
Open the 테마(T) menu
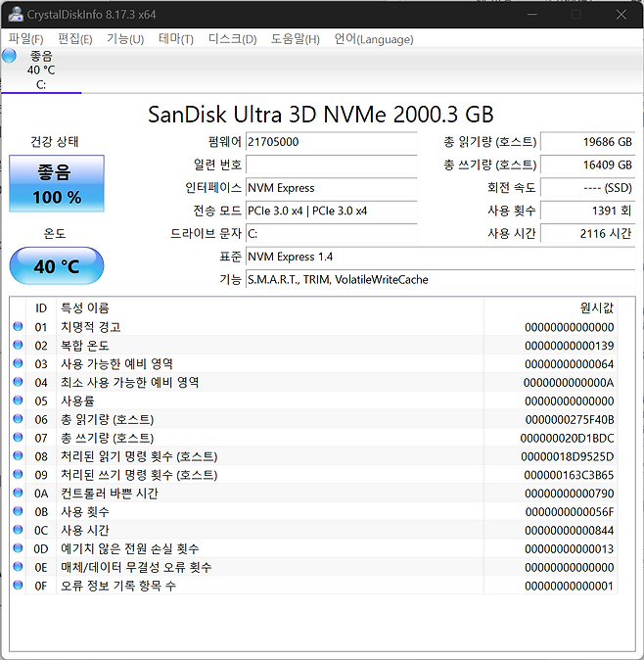(x=176, y=39)
